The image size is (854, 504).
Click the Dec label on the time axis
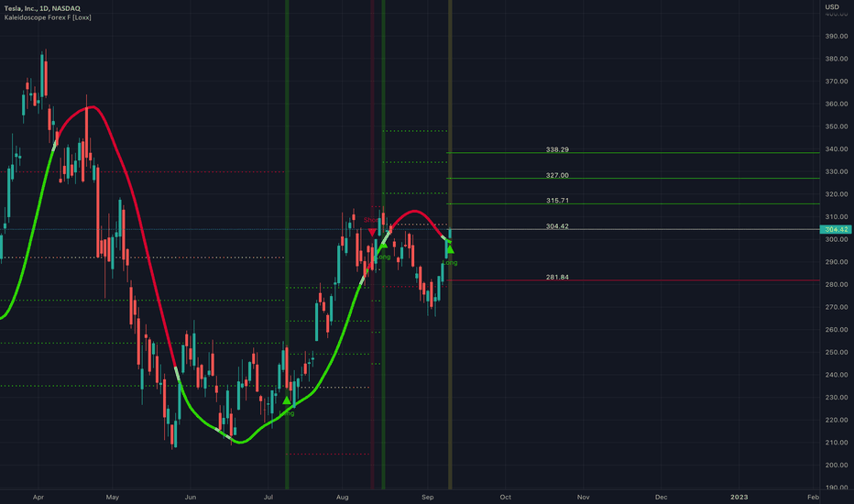coord(661,497)
